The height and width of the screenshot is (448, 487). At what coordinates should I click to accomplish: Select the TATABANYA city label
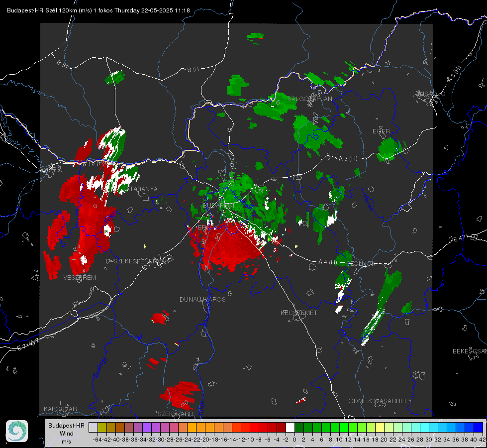pos(140,189)
